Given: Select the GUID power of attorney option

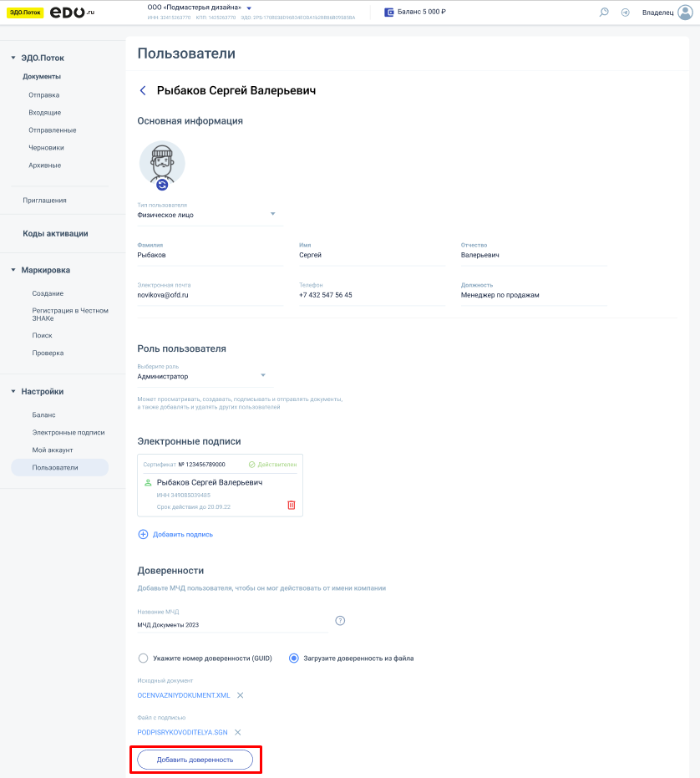Looking at the screenshot, I should coord(143,658).
